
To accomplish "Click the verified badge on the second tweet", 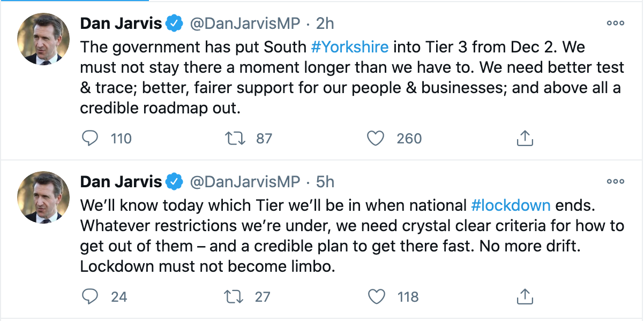I will (x=174, y=181).
